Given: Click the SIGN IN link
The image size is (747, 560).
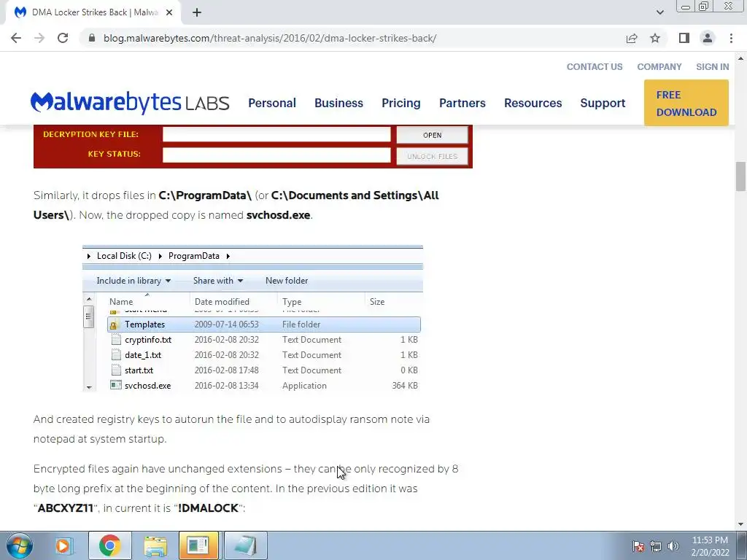Looking at the screenshot, I should point(712,66).
